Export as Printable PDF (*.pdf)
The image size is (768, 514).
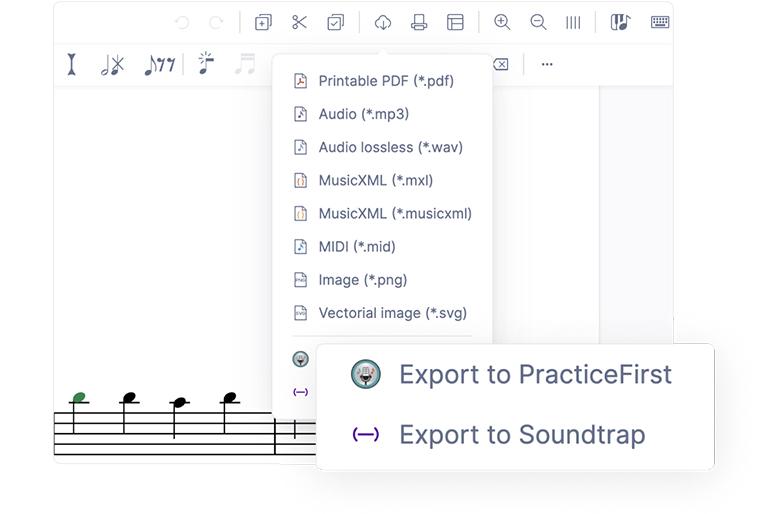383,81
